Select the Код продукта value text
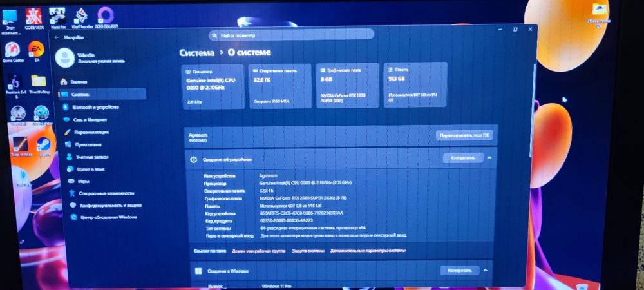This screenshot has width=644, height=290. pos(287,220)
